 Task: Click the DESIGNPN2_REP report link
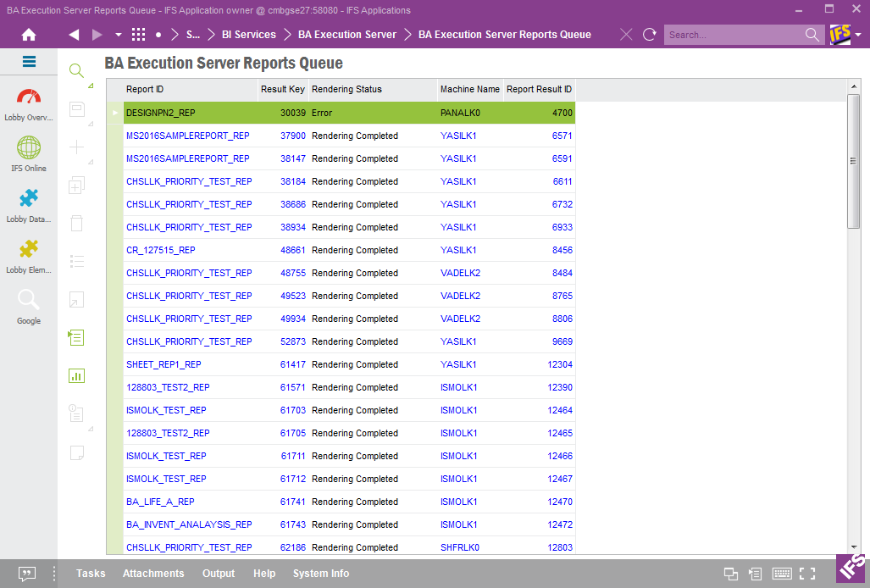160,113
